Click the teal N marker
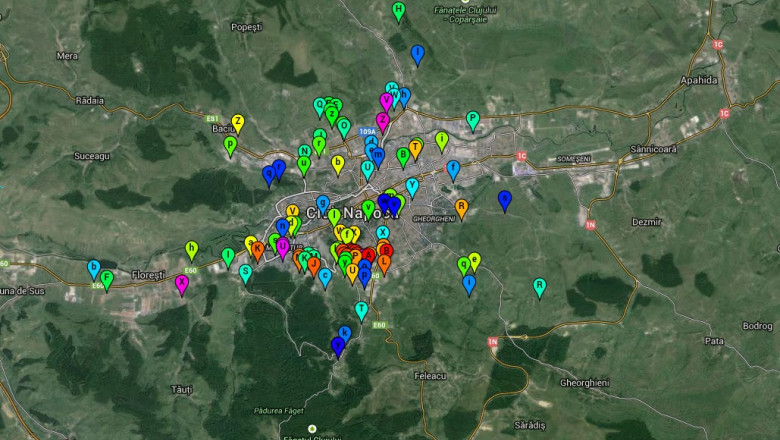Image resolution: width=780 pixels, height=440 pixels. (x=304, y=152)
